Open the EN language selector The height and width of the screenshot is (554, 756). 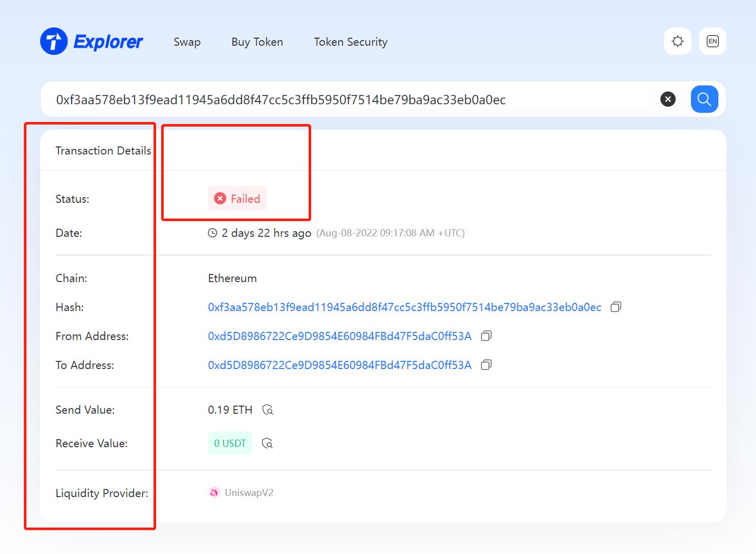click(712, 41)
